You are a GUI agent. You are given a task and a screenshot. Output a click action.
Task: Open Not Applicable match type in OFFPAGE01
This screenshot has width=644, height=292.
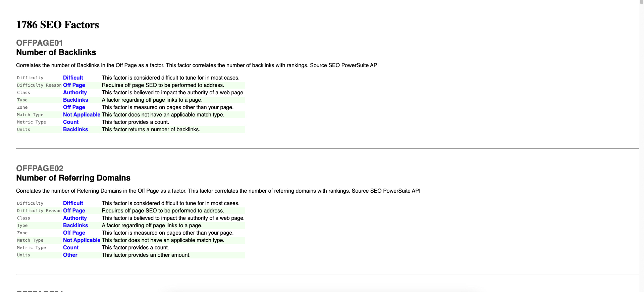82,115
